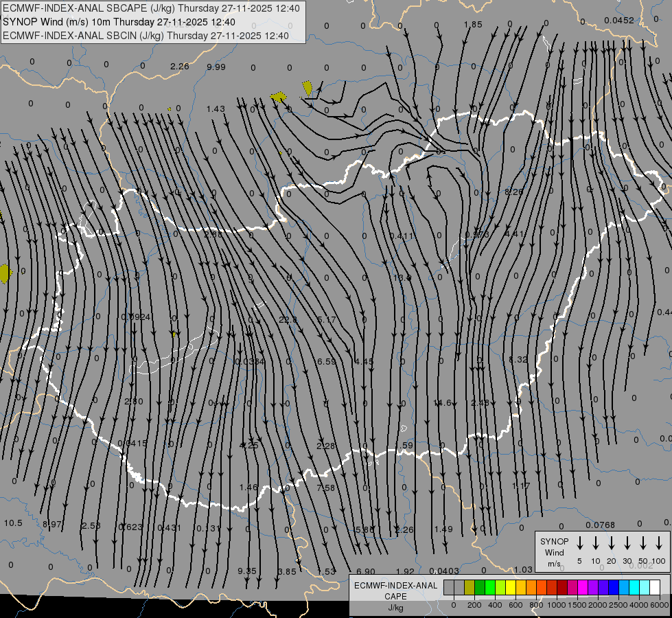Pick the white CAPE legend swatch

pos(655,588)
